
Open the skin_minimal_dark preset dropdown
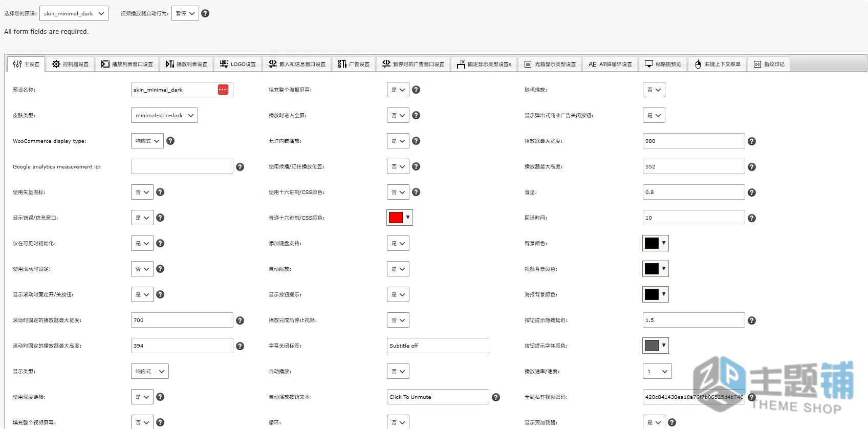74,13
